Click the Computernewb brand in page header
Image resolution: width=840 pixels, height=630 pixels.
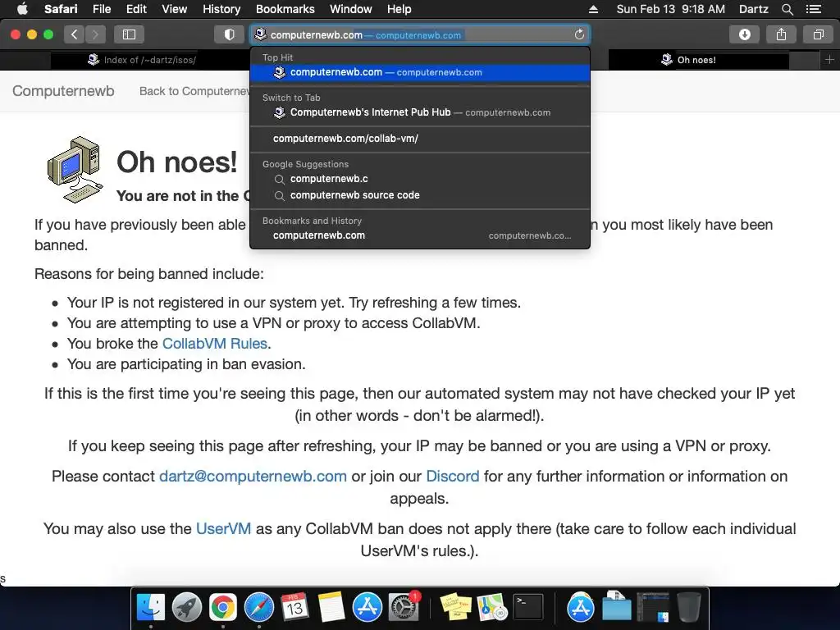[x=63, y=91]
